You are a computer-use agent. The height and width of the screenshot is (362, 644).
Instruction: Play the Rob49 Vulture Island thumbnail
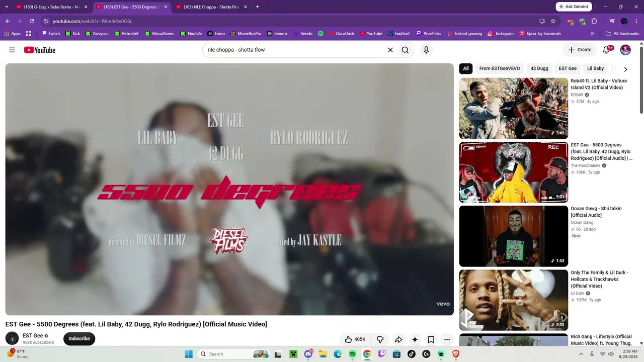point(514,108)
